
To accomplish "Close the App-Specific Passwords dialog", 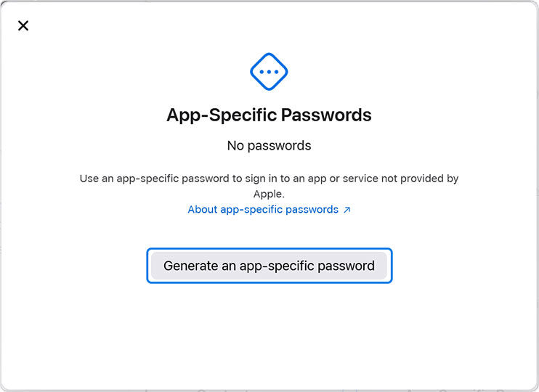I will pos(23,26).
